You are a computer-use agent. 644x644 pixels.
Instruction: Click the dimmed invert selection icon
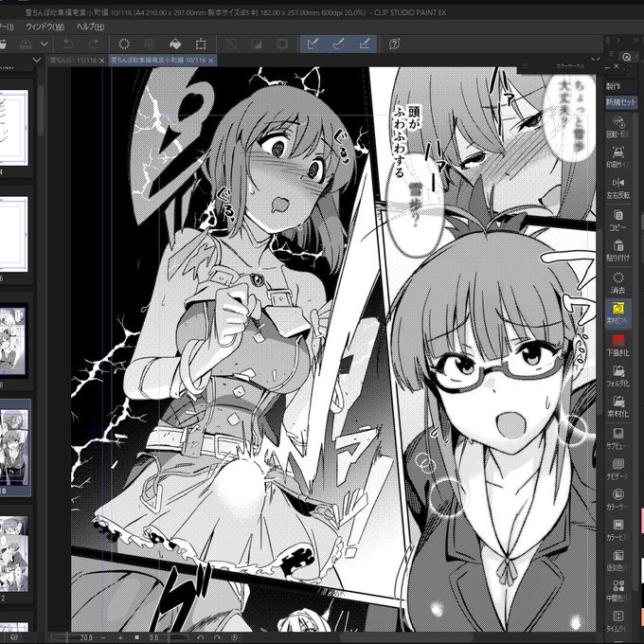(x=257, y=44)
